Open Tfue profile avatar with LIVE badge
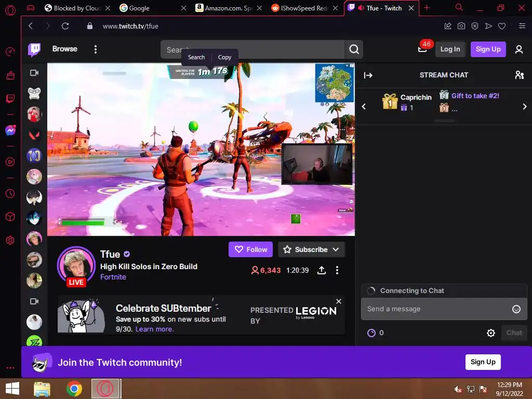Screen dimensions: 532x399 click(76, 267)
